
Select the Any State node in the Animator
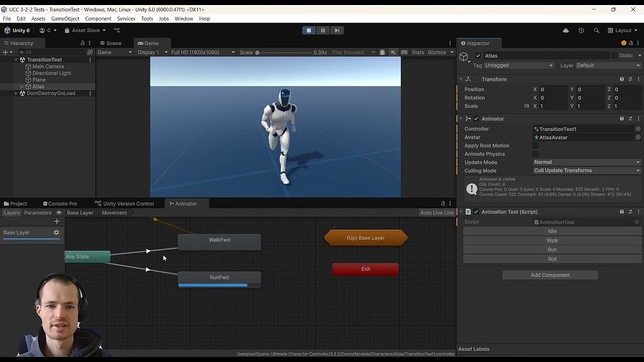click(86, 256)
